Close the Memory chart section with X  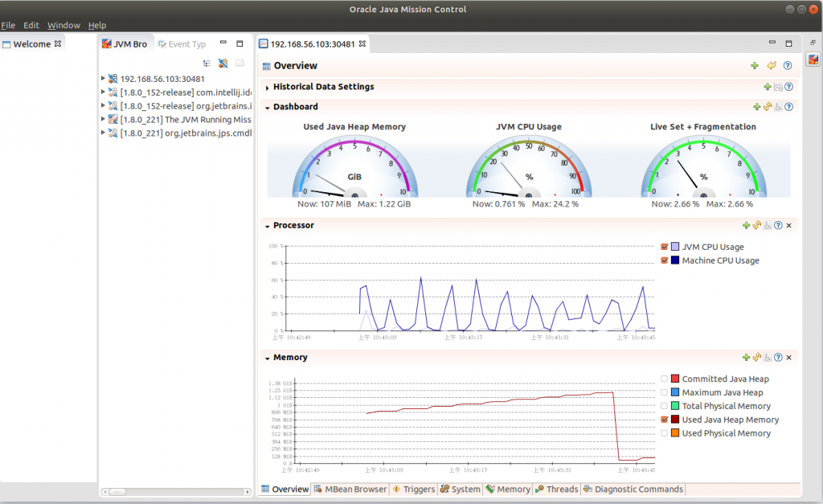click(788, 358)
